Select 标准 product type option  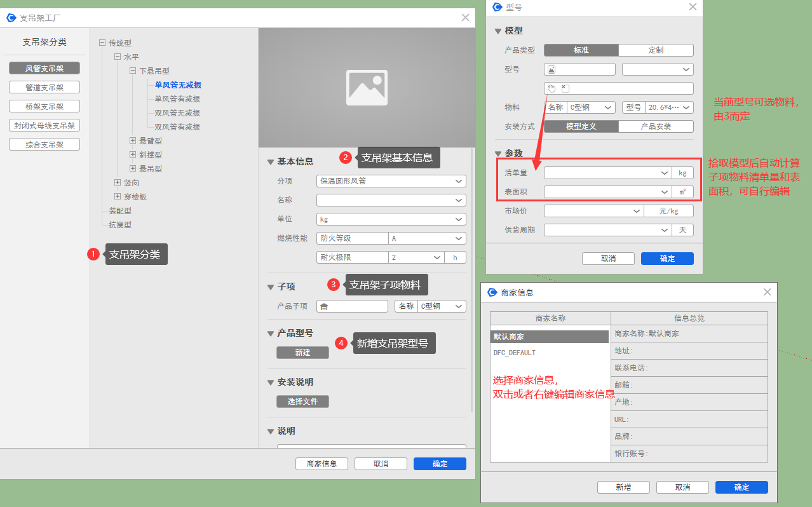[581, 50]
